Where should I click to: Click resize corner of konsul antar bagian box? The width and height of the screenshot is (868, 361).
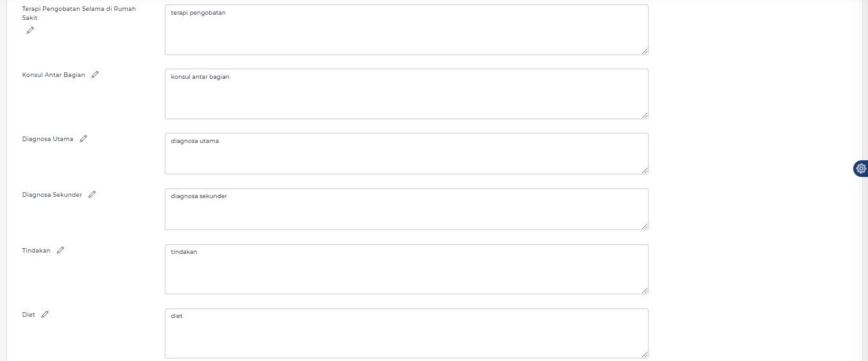645,115
